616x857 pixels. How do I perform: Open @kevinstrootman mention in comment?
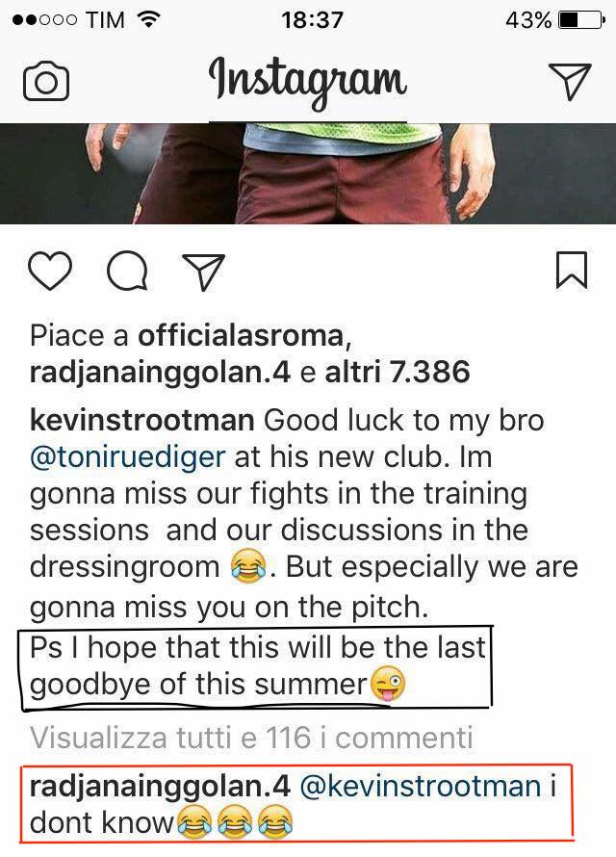pos(421,786)
